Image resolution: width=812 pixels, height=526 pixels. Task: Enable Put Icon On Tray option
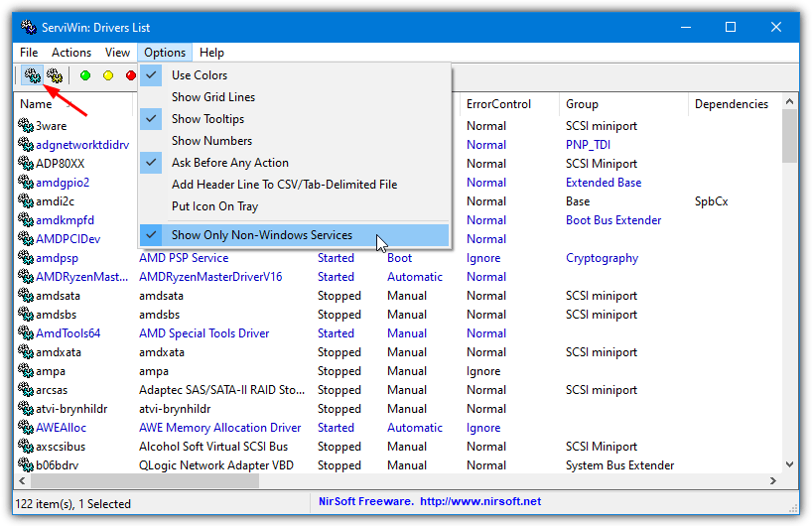(x=294, y=206)
